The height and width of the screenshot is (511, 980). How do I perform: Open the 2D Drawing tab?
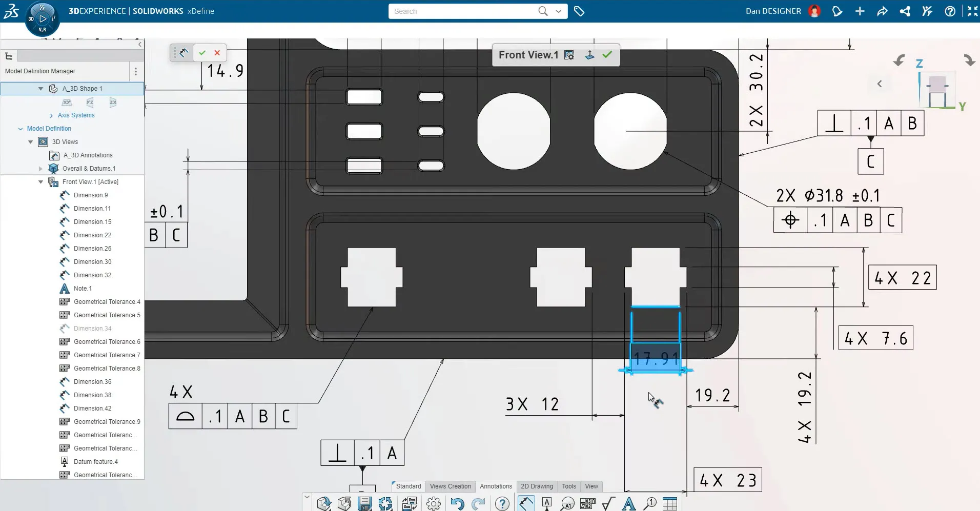tap(537, 486)
